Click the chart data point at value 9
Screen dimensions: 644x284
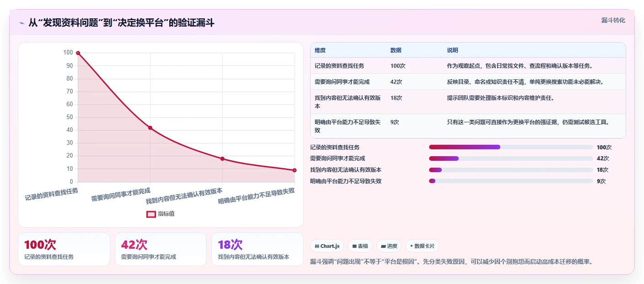pyautogui.click(x=295, y=170)
